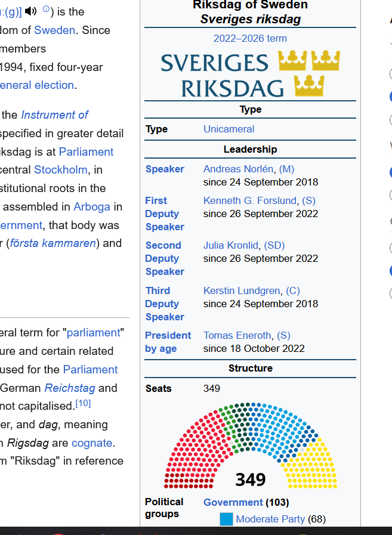Open Kerstin Lundgren's article
The width and height of the screenshot is (392, 535).
[x=242, y=290]
